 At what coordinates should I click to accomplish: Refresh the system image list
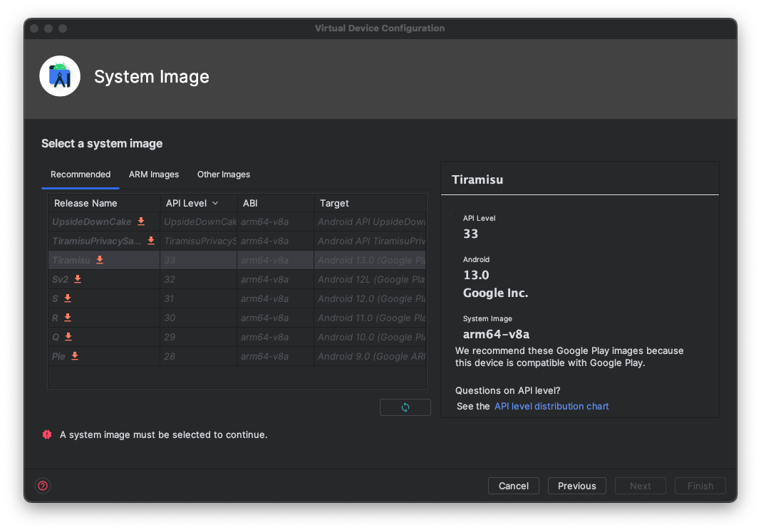tap(405, 407)
